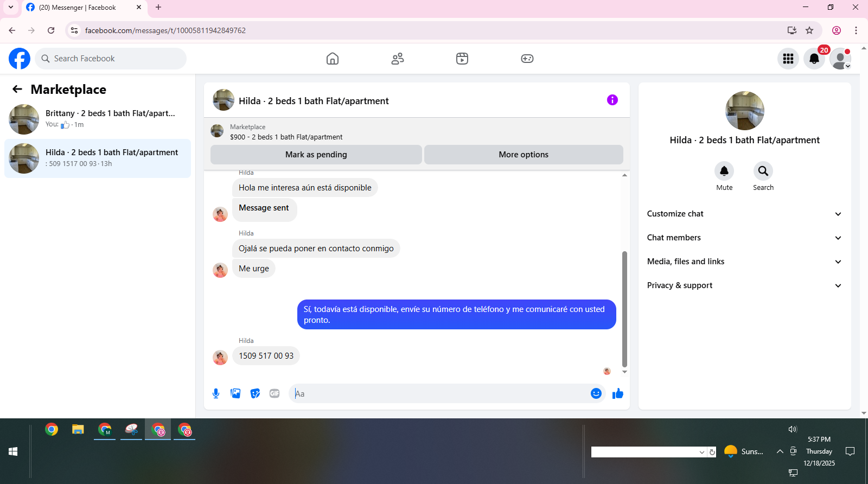Go back using the Marketplace arrow

(x=17, y=89)
